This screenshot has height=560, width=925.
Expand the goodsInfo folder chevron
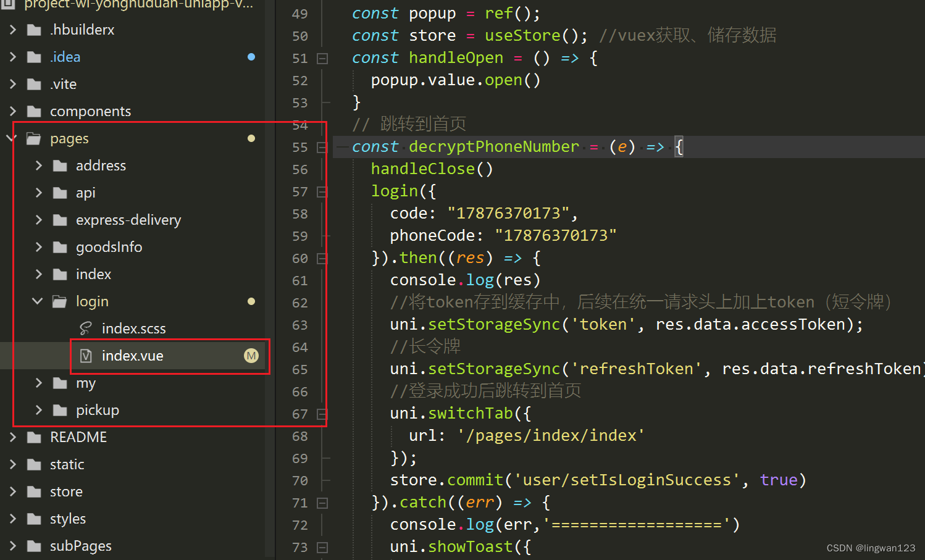click(38, 247)
